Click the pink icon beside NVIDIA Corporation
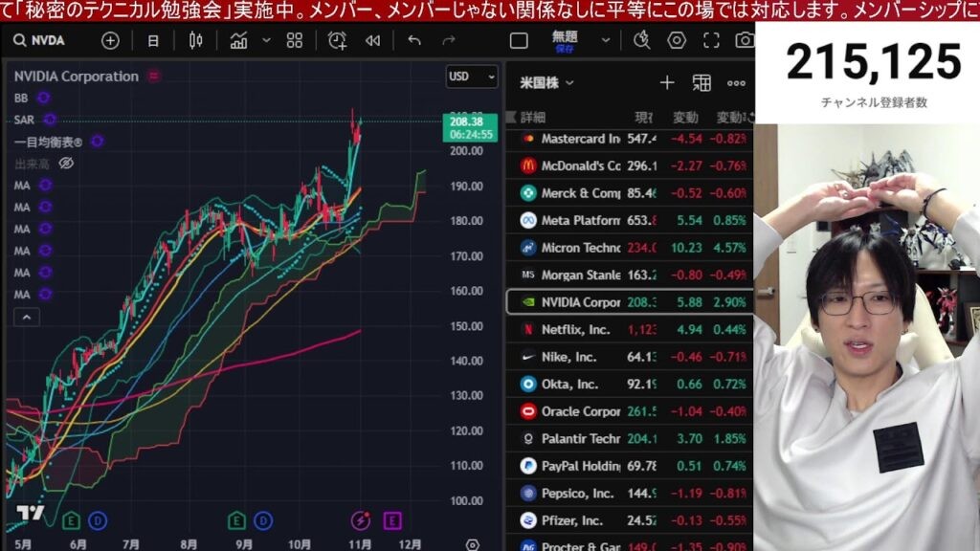 [x=154, y=77]
